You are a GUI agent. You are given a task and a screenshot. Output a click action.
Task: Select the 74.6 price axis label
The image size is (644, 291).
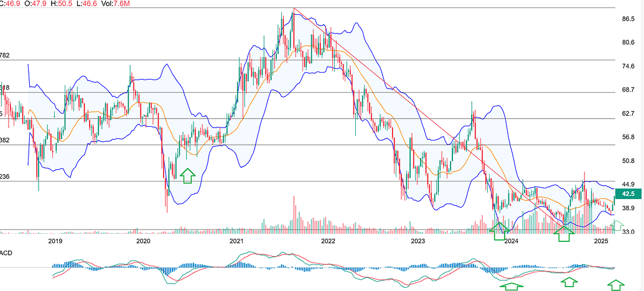tap(629, 66)
